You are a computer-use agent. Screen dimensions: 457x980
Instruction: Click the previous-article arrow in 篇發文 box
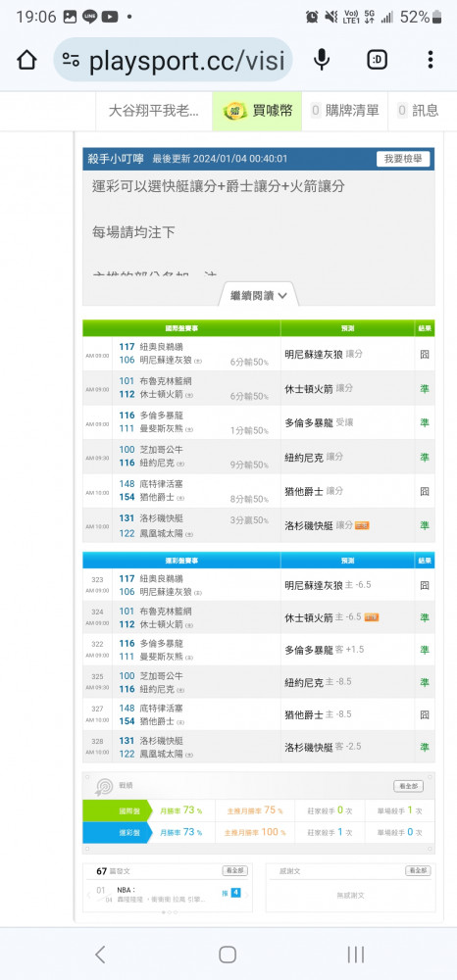[88, 896]
